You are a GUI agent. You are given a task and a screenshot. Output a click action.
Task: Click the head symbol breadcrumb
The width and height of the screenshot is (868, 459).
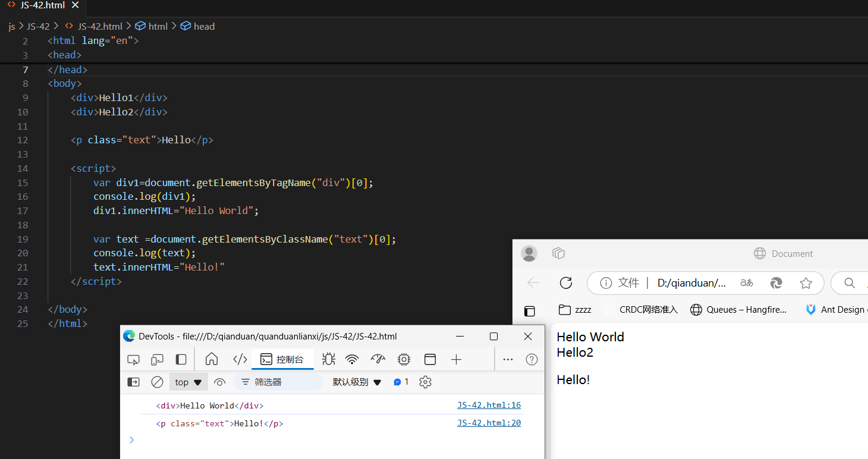tap(198, 26)
